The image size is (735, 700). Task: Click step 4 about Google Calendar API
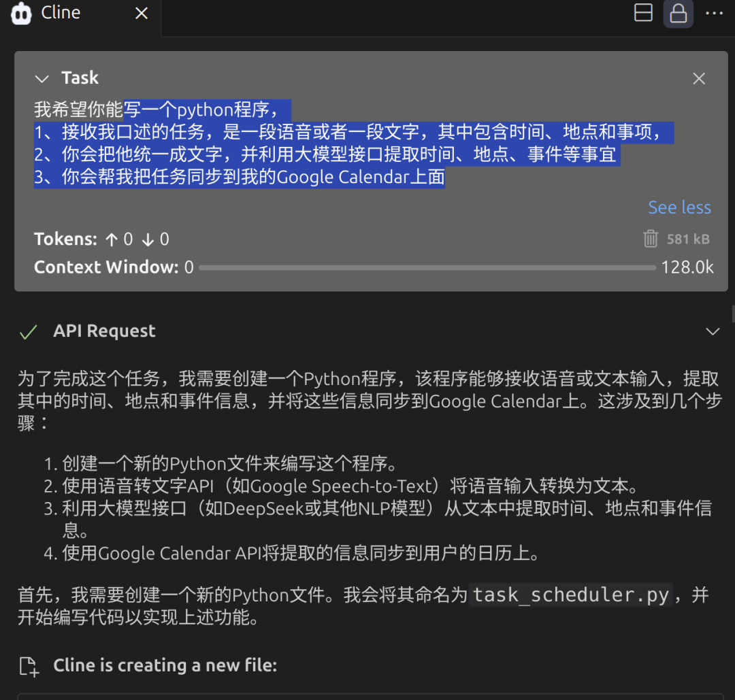[291, 553]
